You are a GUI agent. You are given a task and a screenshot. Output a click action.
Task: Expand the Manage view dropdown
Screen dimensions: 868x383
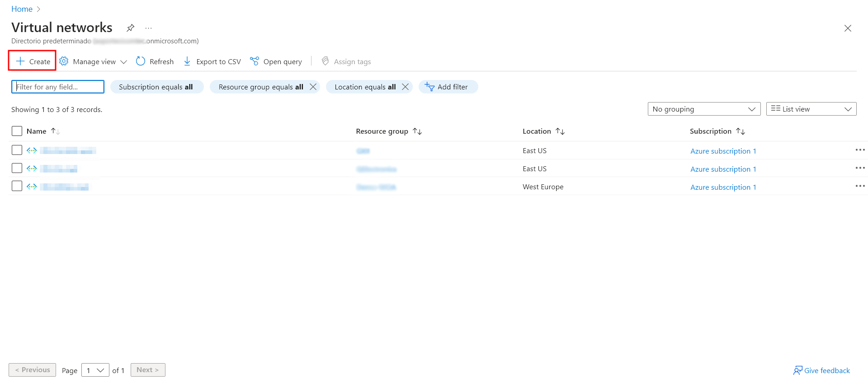pos(94,61)
